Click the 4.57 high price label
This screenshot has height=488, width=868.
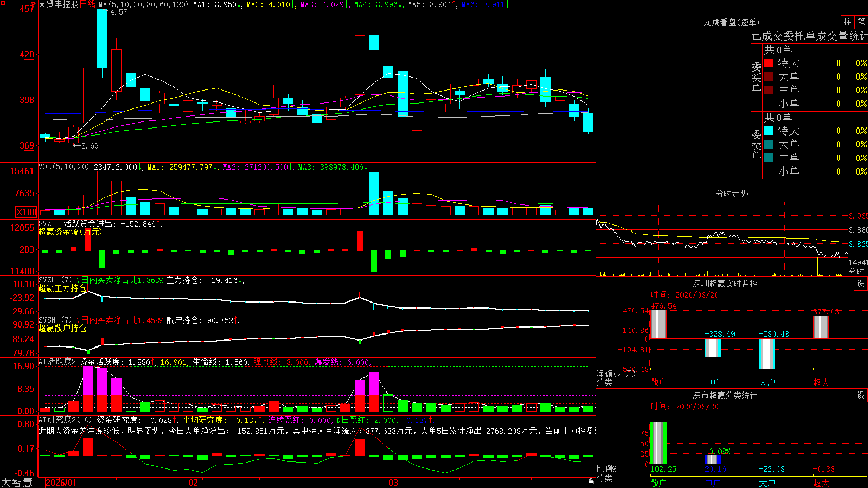[x=118, y=12]
